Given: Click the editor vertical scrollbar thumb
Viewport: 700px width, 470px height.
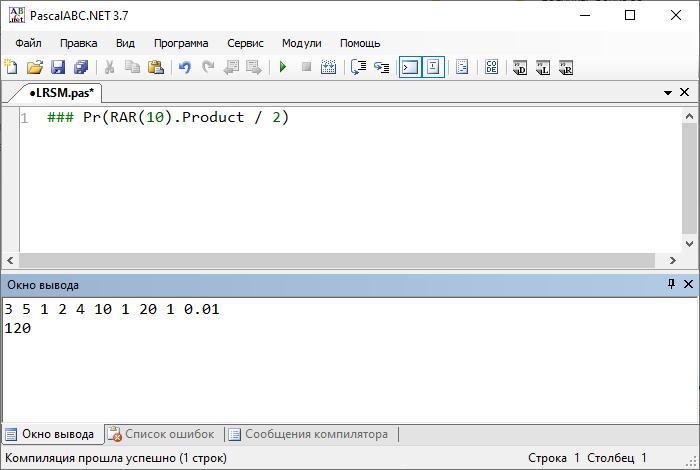Looking at the screenshot, I should coord(689,178).
